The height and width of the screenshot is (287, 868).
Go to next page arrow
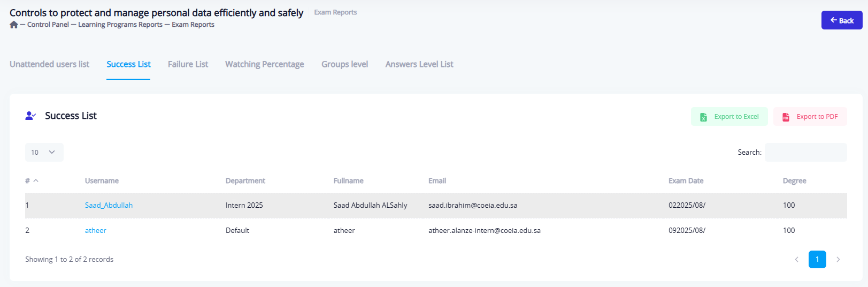[x=838, y=259]
